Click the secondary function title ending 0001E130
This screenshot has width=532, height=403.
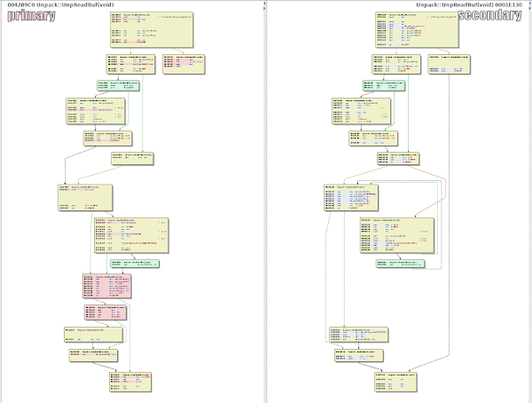point(474,4)
